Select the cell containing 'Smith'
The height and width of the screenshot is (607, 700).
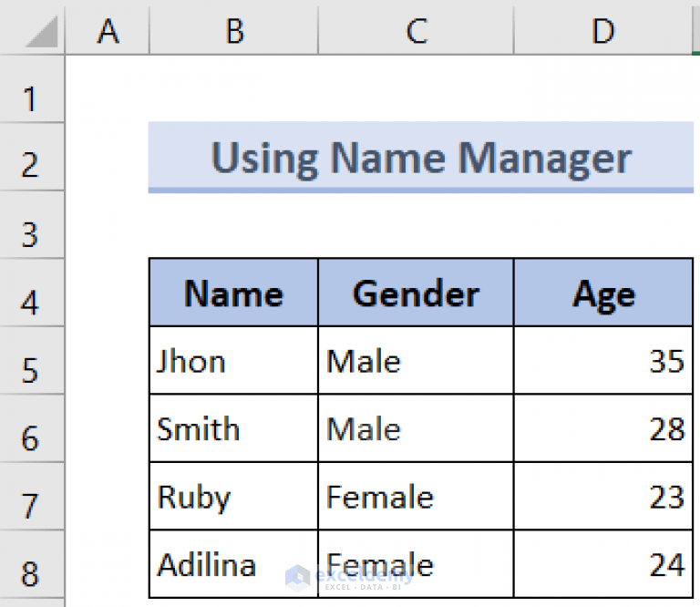[234, 428]
